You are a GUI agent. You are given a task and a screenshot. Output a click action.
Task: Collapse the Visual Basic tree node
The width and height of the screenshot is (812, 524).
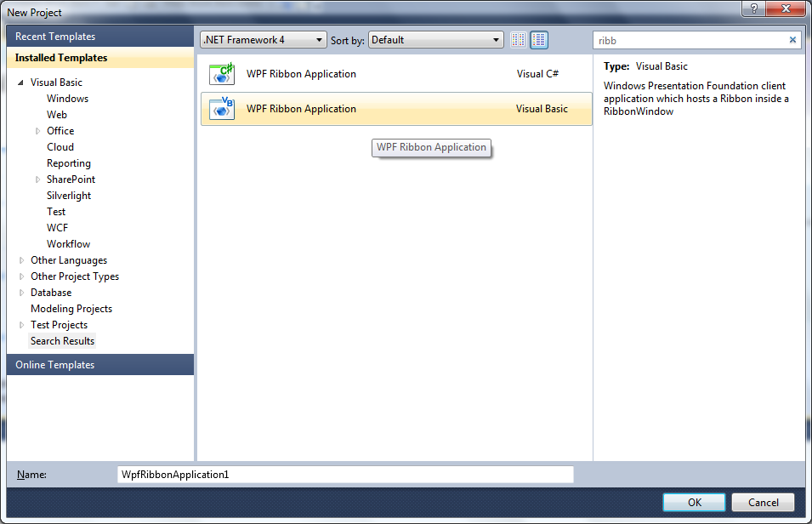[x=20, y=83]
